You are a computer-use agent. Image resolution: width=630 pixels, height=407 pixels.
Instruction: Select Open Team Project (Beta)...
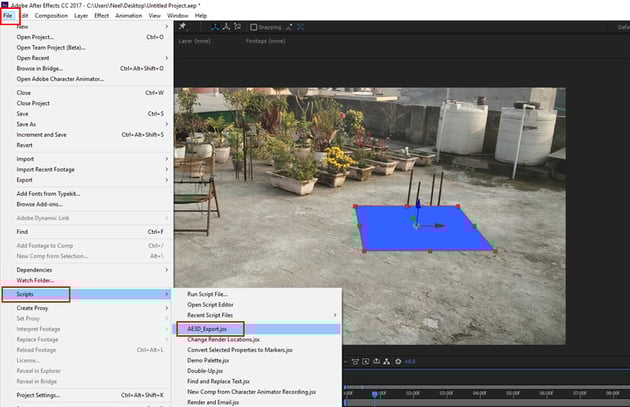pos(87,47)
